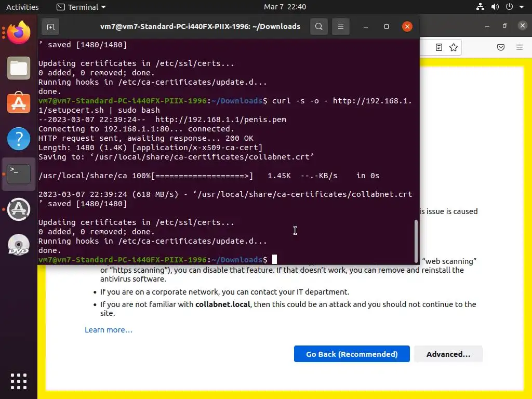Click the Terminal search icon

pyautogui.click(x=319, y=26)
